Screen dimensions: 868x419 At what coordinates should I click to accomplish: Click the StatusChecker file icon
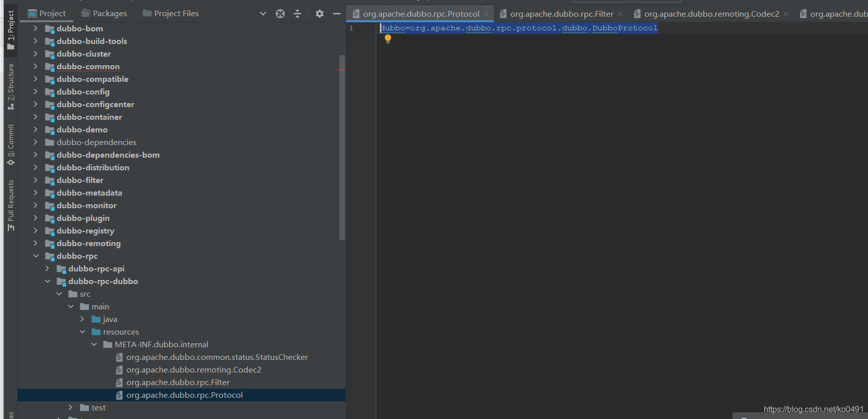pos(119,357)
